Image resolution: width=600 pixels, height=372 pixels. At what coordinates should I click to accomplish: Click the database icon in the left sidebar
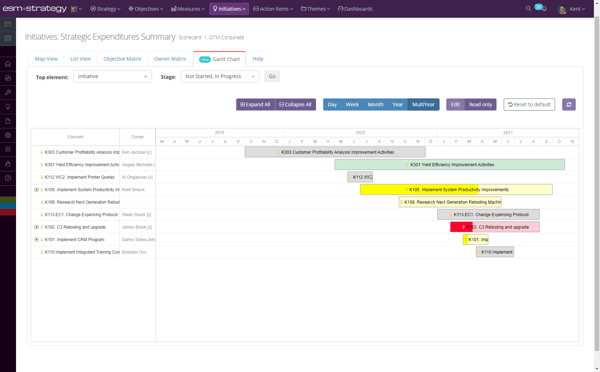(8, 38)
